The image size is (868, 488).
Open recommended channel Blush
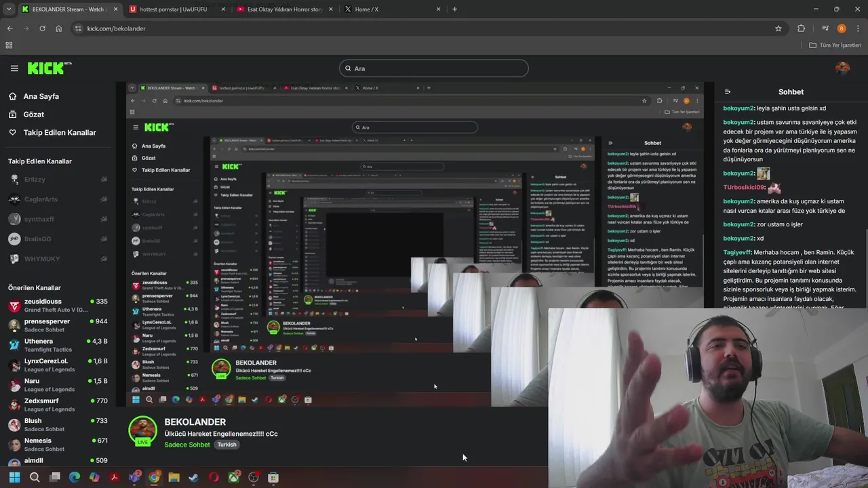pyautogui.click(x=58, y=424)
